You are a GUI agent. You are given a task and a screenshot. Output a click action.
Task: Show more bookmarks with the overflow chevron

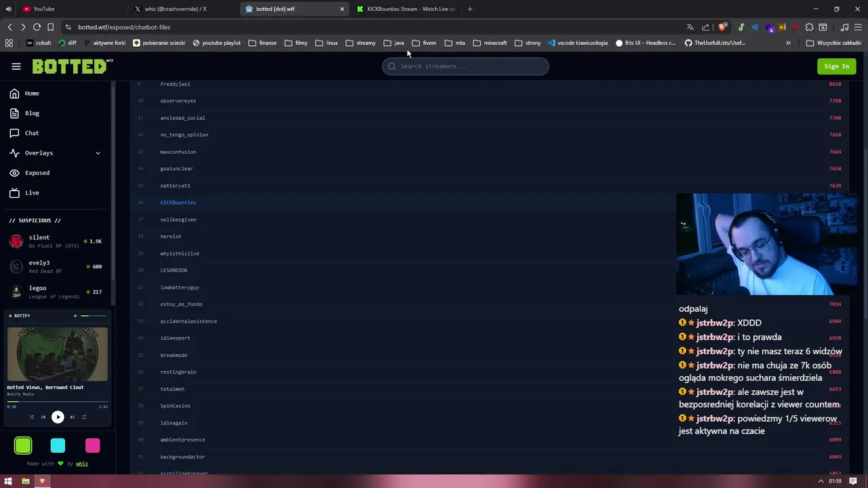pos(788,43)
